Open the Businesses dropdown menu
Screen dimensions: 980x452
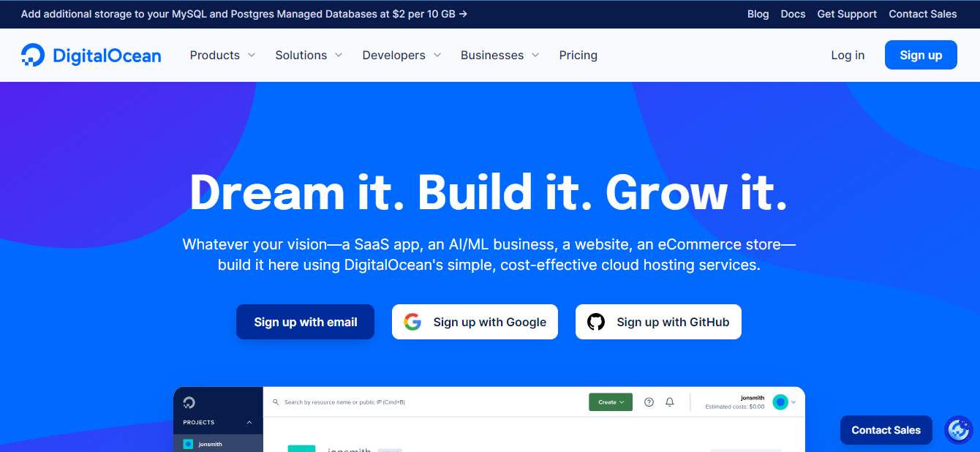tap(500, 56)
